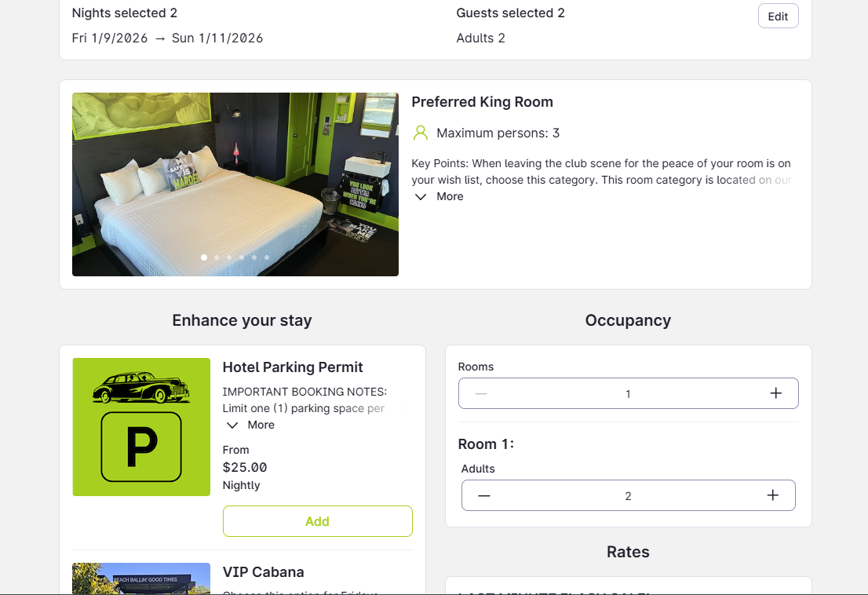Viewport: 868px width, 595px height.
Task: Click the Edit button for stay details
Action: [778, 16]
